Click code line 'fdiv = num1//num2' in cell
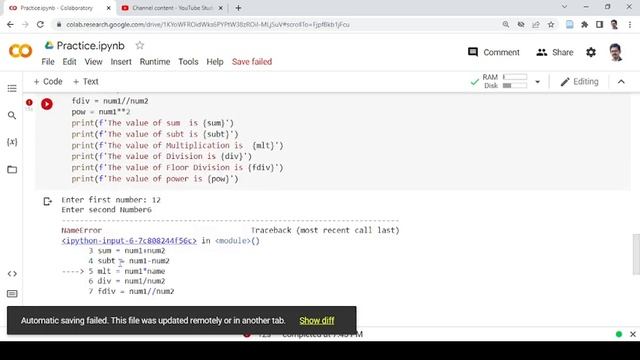 click(110, 101)
